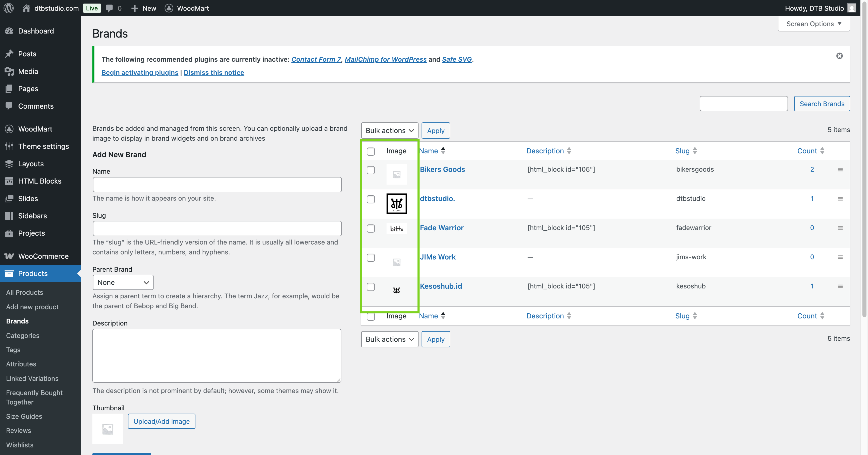Click Begin activating plugins link
Screen dimensions: 868x455
click(140, 72)
